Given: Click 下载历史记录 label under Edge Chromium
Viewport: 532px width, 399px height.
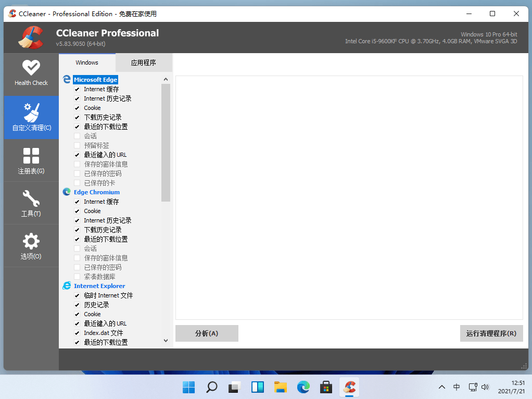Looking at the screenshot, I should point(103,230).
